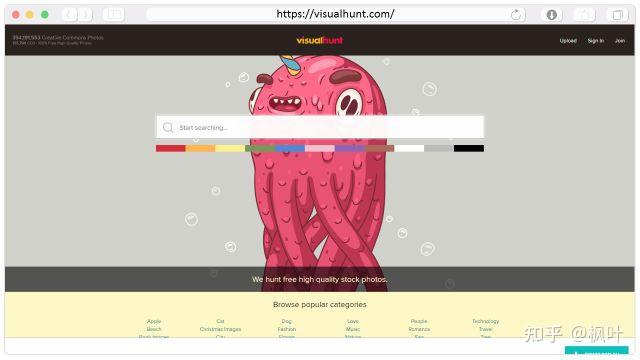Open the downloads icon in toolbar
Image resolution: width=640 pixels, height=360 pixels.
point(551,15)
